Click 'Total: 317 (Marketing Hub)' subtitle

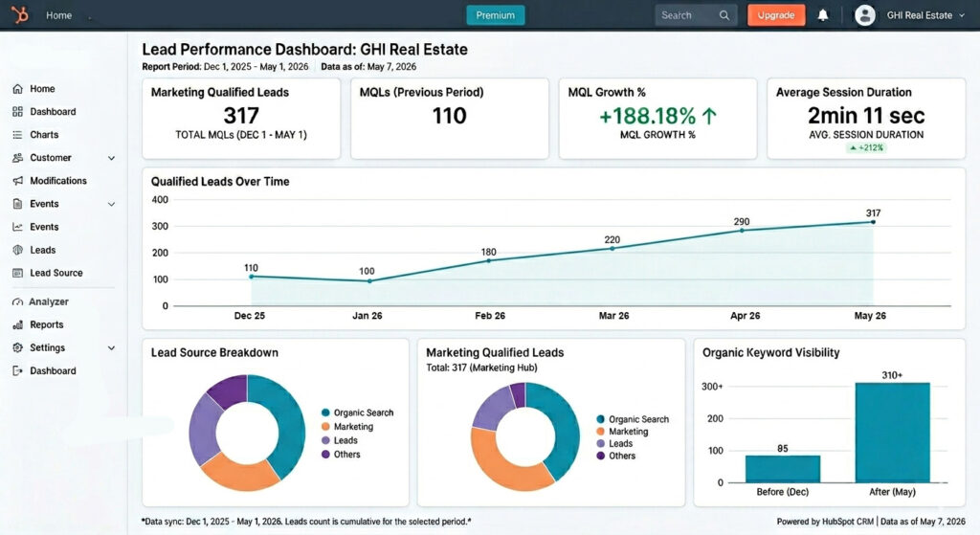[x=481, y=368]
